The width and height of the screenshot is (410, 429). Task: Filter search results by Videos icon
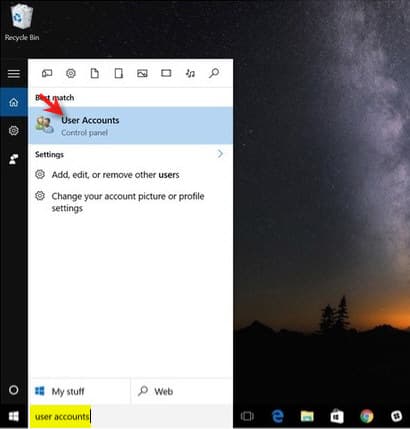click(x=166, y=73)
